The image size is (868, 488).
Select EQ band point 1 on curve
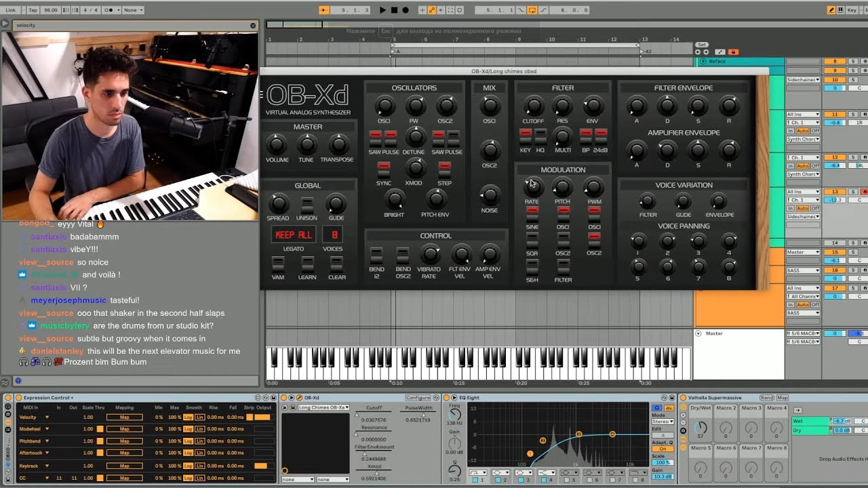coord(530,453)
